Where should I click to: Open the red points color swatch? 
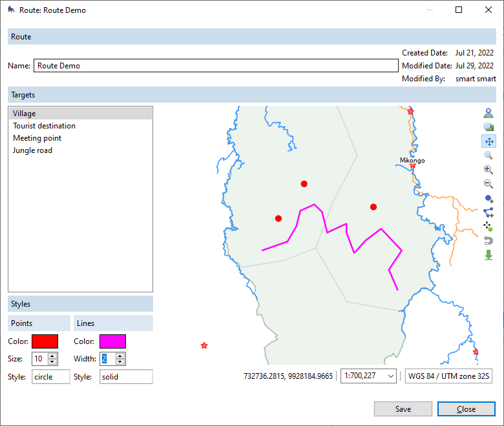45,341
